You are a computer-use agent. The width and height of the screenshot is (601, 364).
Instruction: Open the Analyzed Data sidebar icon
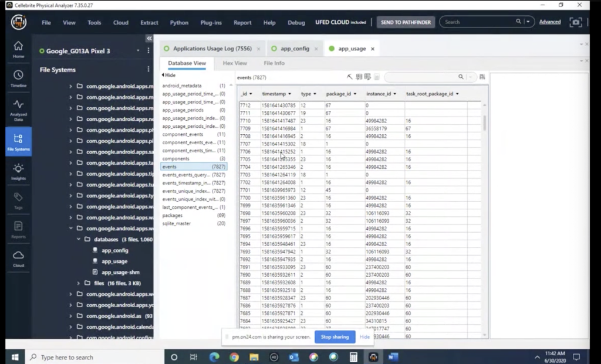tap(18, 110)
